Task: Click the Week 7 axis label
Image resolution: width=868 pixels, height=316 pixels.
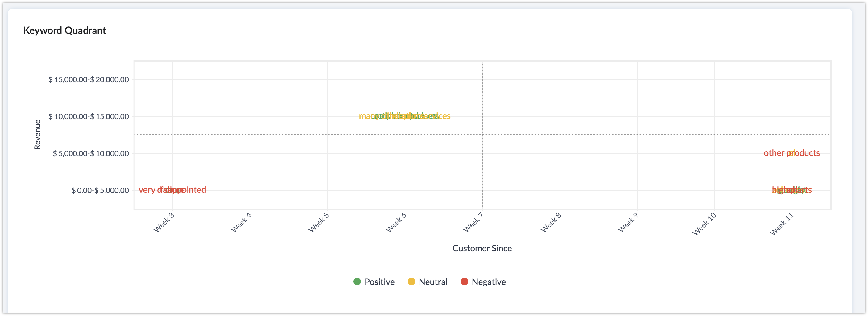Action: [473, 222]
